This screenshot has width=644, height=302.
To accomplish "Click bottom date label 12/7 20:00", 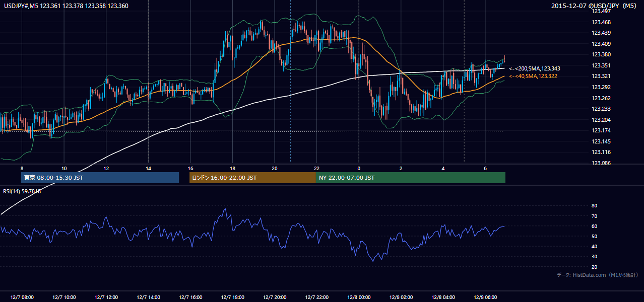I will point(275,297).
